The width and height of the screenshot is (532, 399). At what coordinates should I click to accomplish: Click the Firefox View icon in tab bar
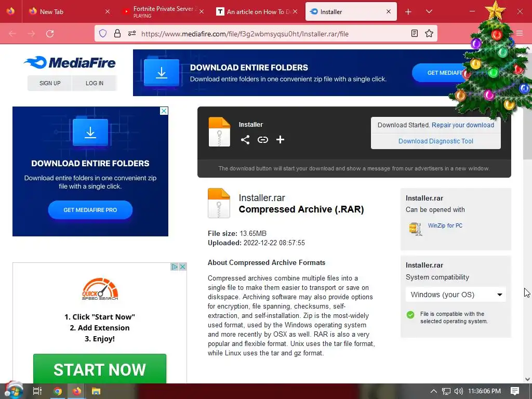coord(10,11)
